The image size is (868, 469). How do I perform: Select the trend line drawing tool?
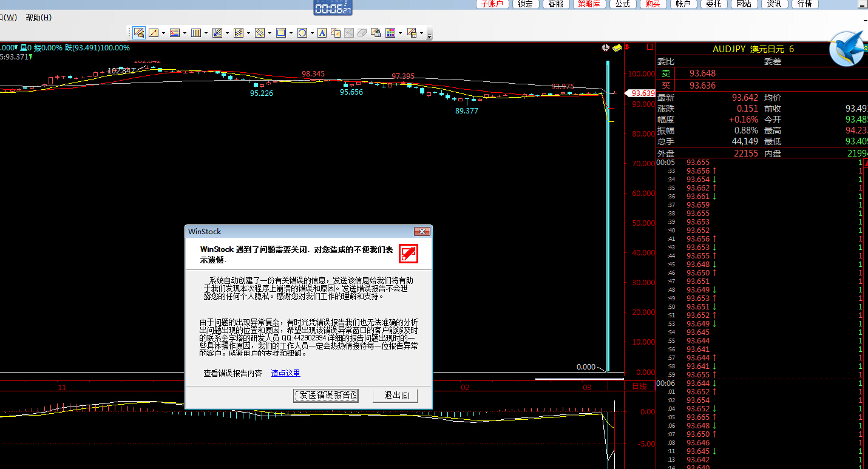[154, 33]
